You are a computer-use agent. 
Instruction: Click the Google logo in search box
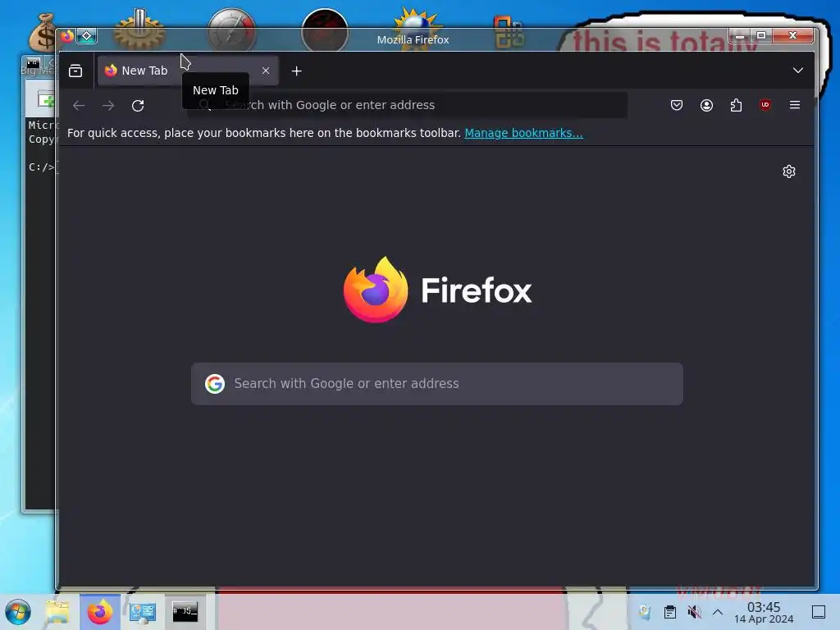coord(215,384)
